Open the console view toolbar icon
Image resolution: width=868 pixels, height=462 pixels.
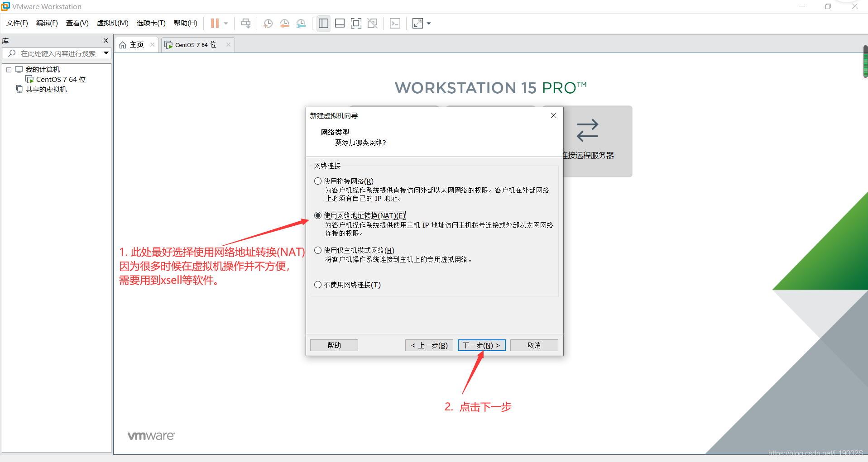395,23
